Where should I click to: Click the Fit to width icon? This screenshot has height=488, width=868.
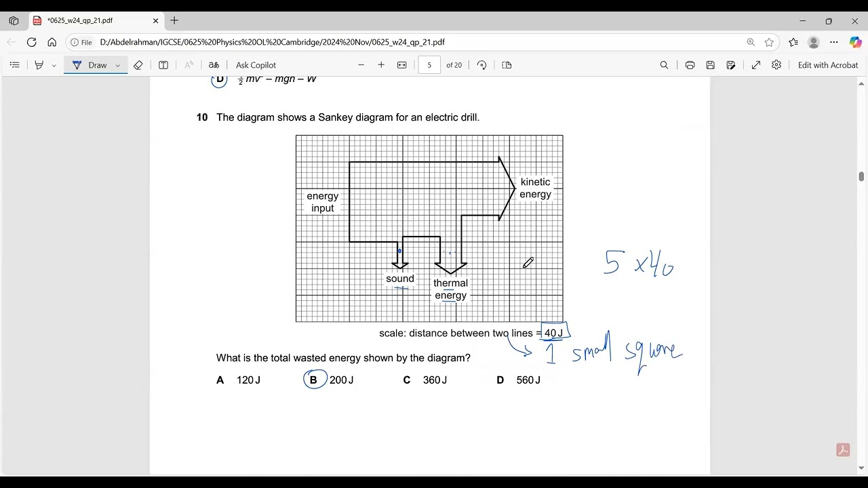click(x=401, y=65)
